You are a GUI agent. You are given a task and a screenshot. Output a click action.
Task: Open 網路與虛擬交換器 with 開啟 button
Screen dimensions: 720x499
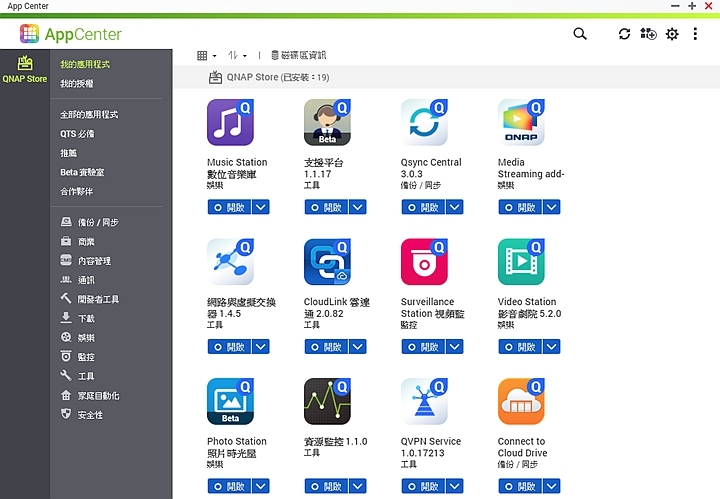[229, 347]
